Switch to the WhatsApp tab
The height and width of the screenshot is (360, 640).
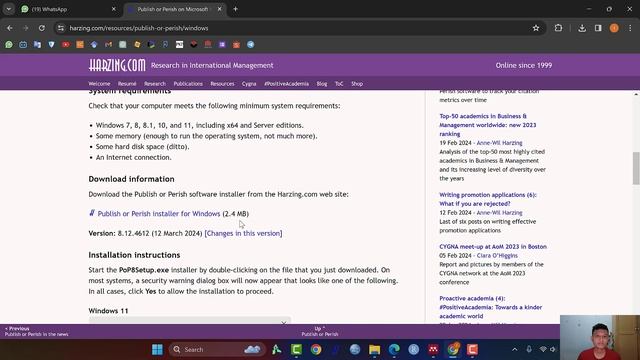[67, 9]
